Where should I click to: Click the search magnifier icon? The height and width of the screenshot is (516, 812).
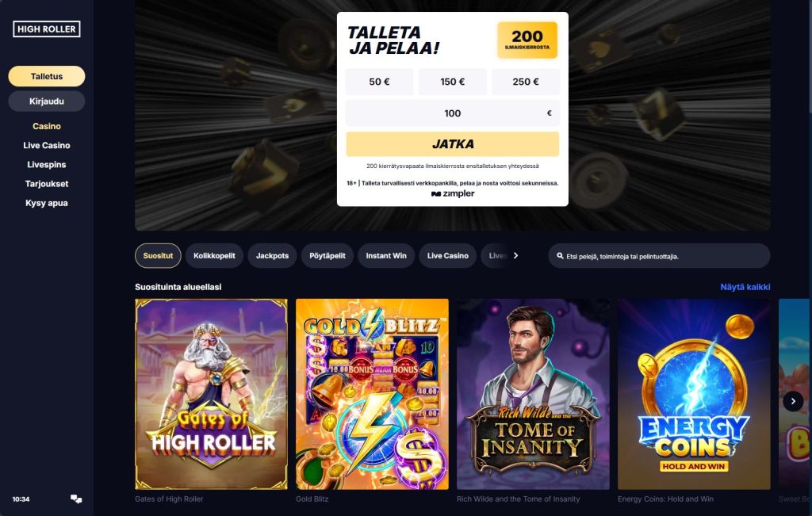click(560, 256)
